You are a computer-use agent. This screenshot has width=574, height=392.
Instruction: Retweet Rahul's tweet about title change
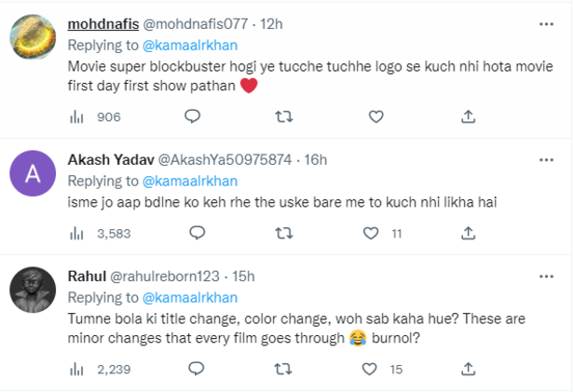283,369
